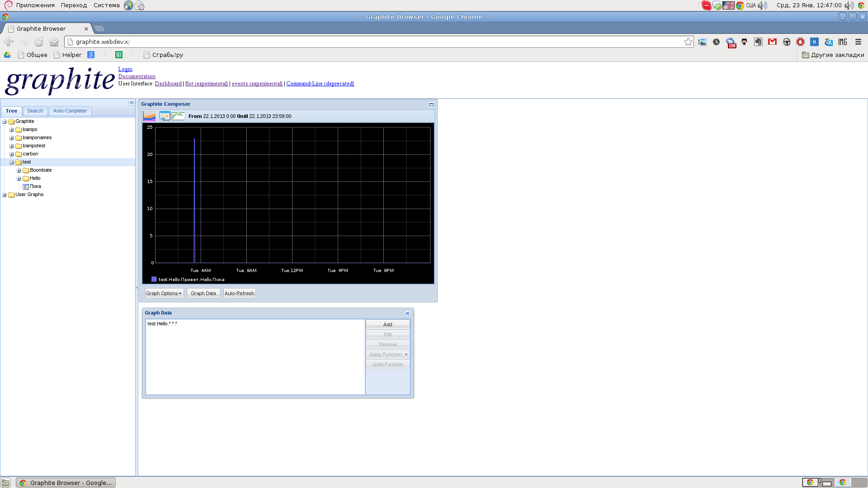Image resolution: width=868 pixels, height=488 pixels.
Task: Click the Add button in Graph Data
Action: coord(388,324)
